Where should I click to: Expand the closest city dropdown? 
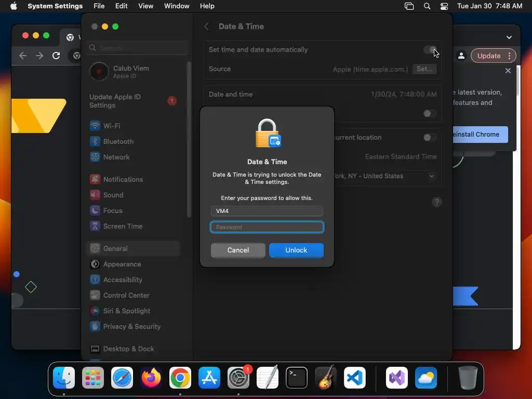432,176
